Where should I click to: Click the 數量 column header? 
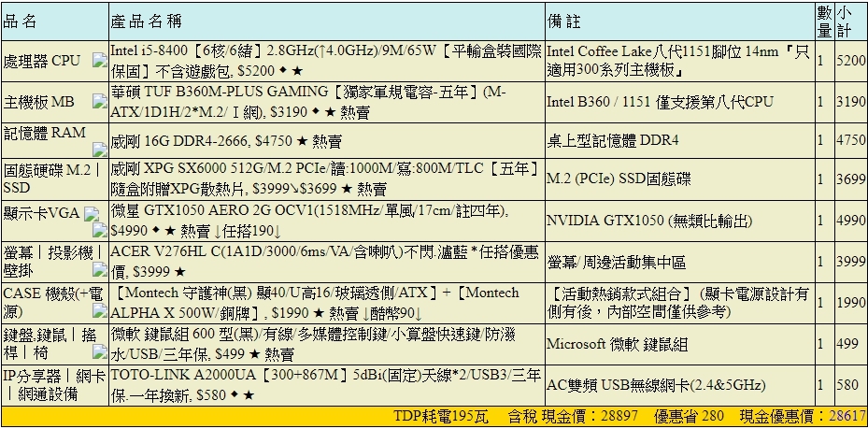[x=825, y=21]
